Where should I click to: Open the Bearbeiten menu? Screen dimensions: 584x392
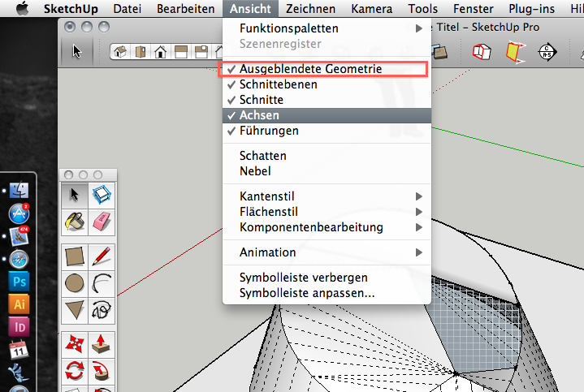point(185,9)
